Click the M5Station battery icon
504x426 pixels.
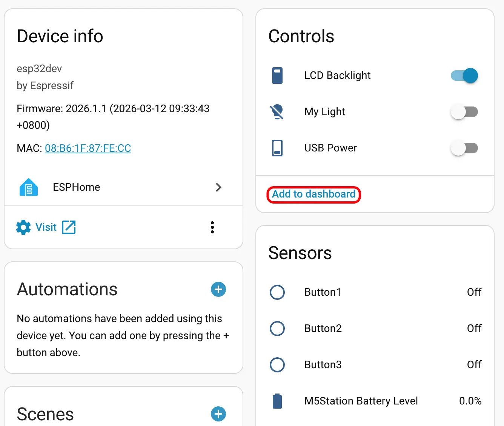[277, 401]
